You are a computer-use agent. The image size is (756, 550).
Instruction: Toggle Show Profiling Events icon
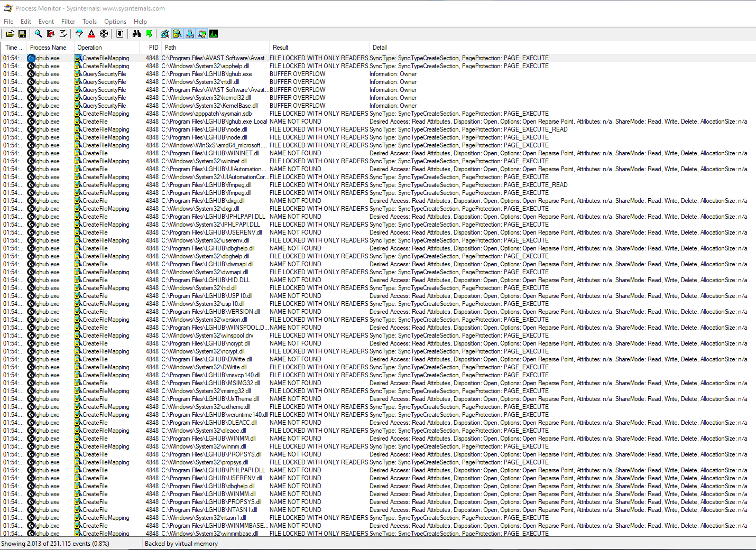point(214,34)
